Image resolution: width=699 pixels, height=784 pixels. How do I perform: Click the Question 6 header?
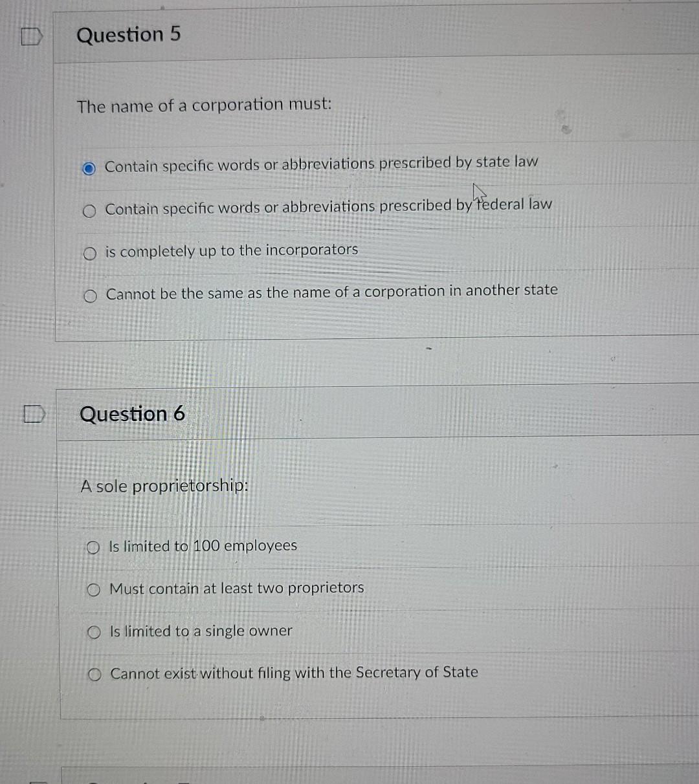coord(132,413)
